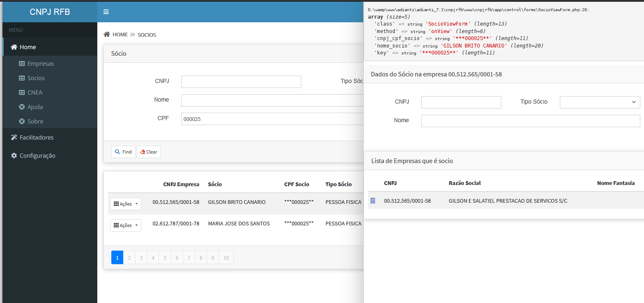Go to pagination page 10
Viewport: 644px width, 303px height.
(226, 258)
